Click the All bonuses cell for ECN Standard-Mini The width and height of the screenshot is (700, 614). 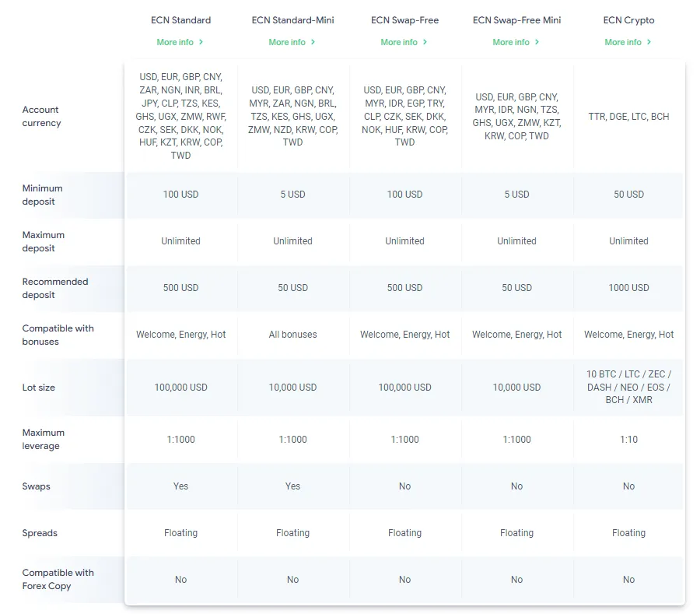(x=292, y=335)
